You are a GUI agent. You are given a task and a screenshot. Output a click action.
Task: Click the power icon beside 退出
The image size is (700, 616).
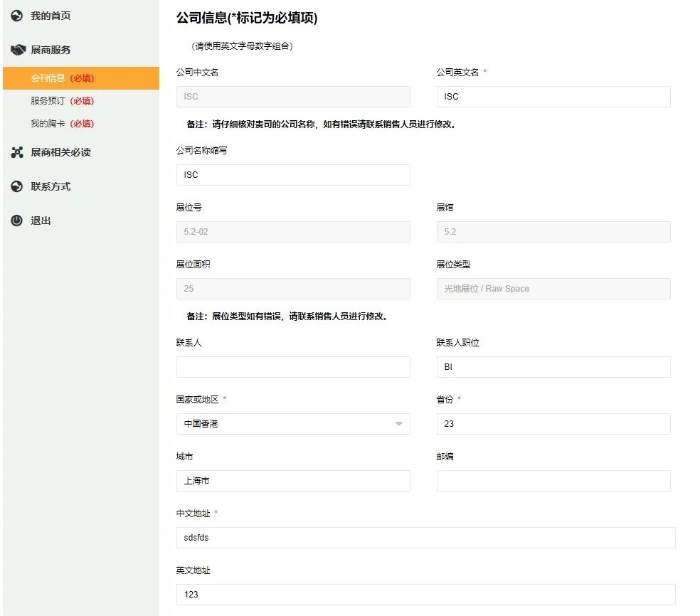pyautogui.click(x=17, y=220)
